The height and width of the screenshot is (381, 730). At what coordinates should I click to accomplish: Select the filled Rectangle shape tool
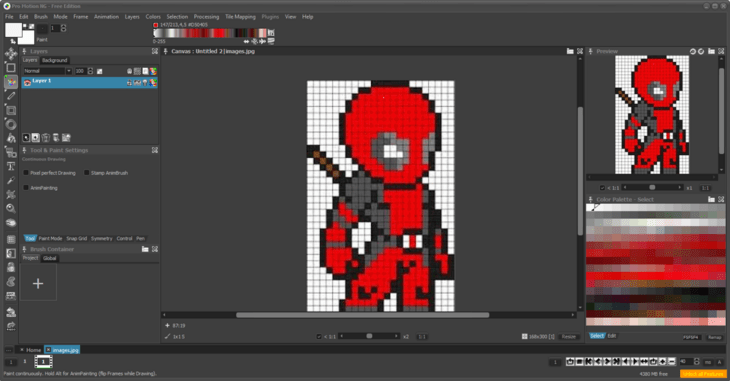click(11, 110)
